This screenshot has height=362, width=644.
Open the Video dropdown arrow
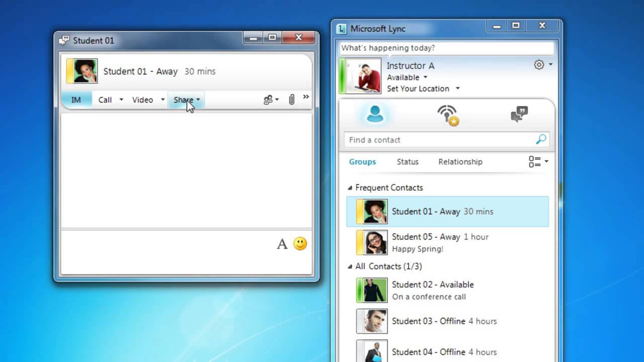coord(163,100)
